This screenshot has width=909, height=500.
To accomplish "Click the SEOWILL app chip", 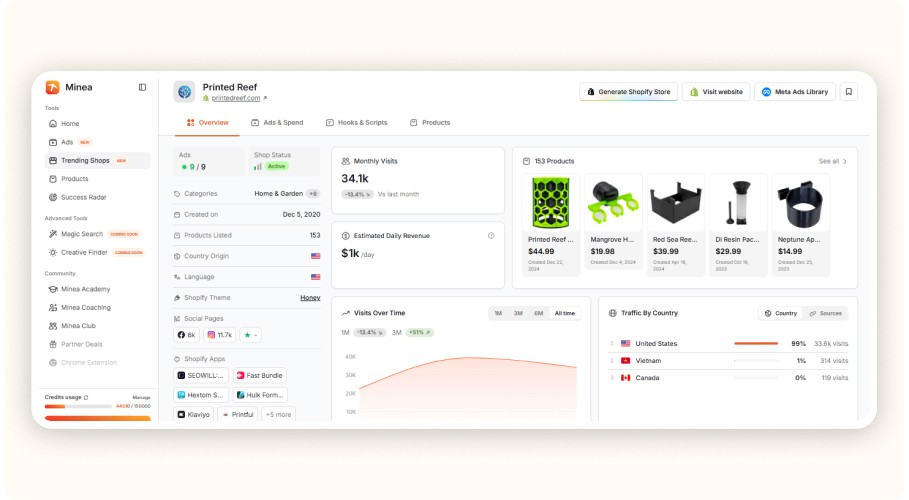I will [201, 375].
